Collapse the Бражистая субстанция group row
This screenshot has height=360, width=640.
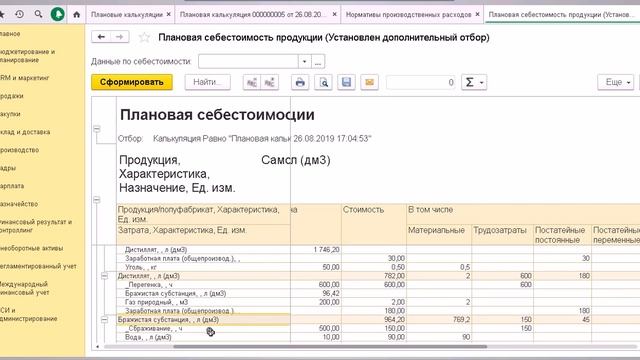click(104, 320)
